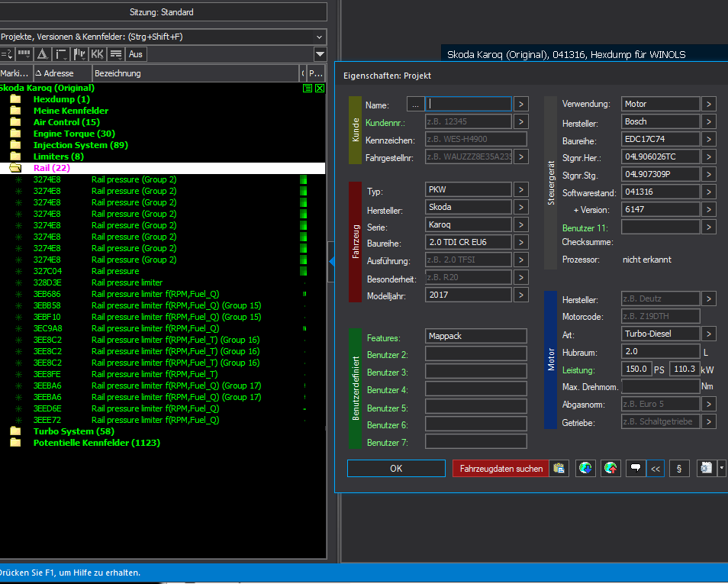This screenshot has height=584, width=728.
Task: Open the dropdown arrow beside the settings sheet icon
Action: [722, 469]
